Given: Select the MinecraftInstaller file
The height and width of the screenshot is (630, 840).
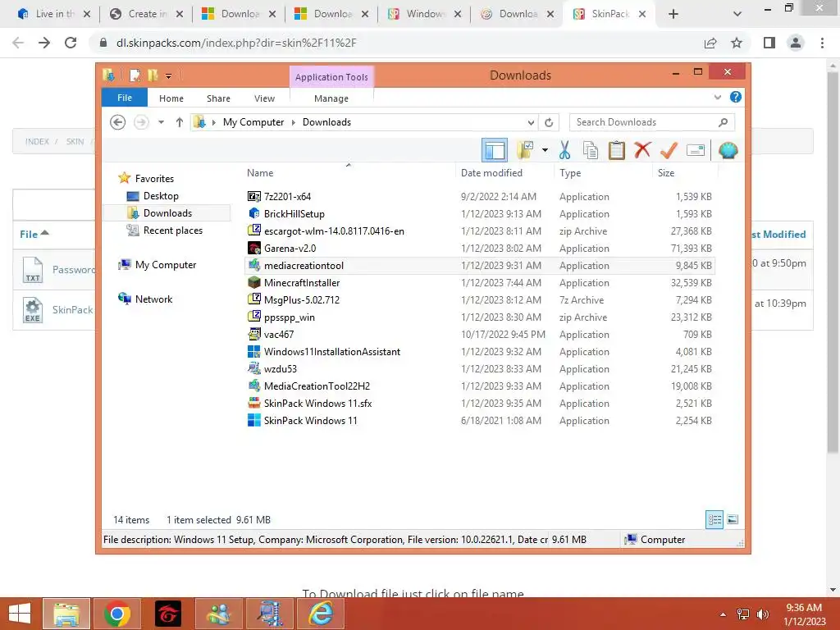Looking at the screenshot, I should coord(302,283).
